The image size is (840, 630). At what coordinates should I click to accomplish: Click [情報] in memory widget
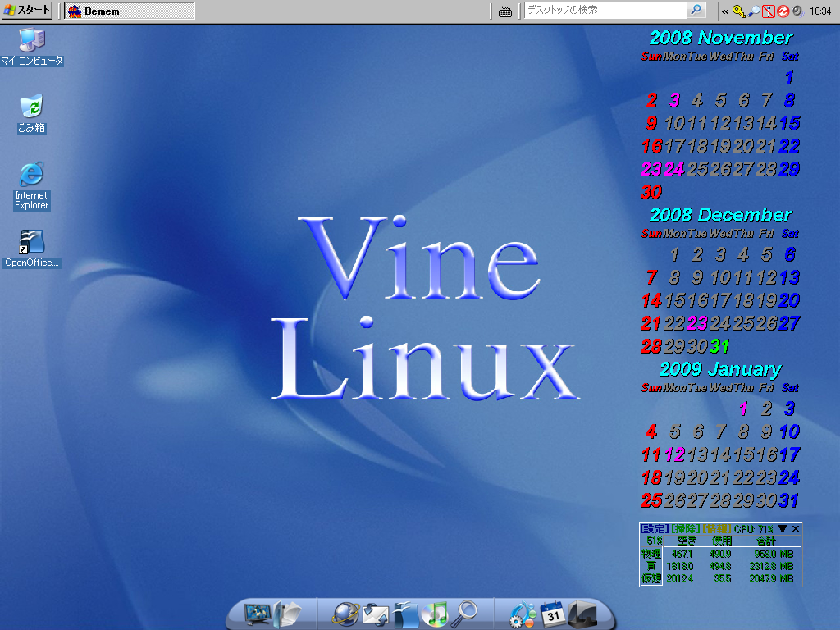click(x=717, y=529)
